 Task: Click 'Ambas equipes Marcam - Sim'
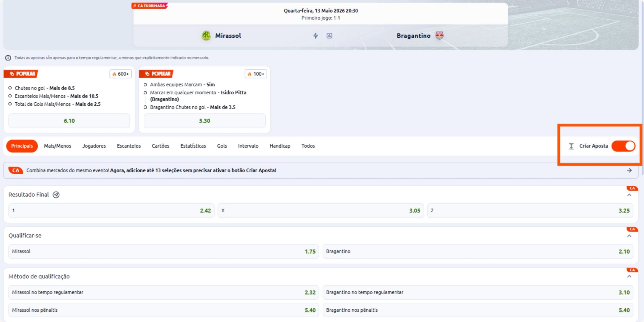(182, 85)
